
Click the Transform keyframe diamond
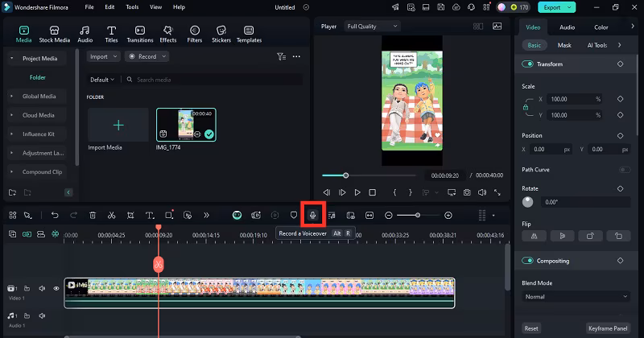click(x=620, y=64)
